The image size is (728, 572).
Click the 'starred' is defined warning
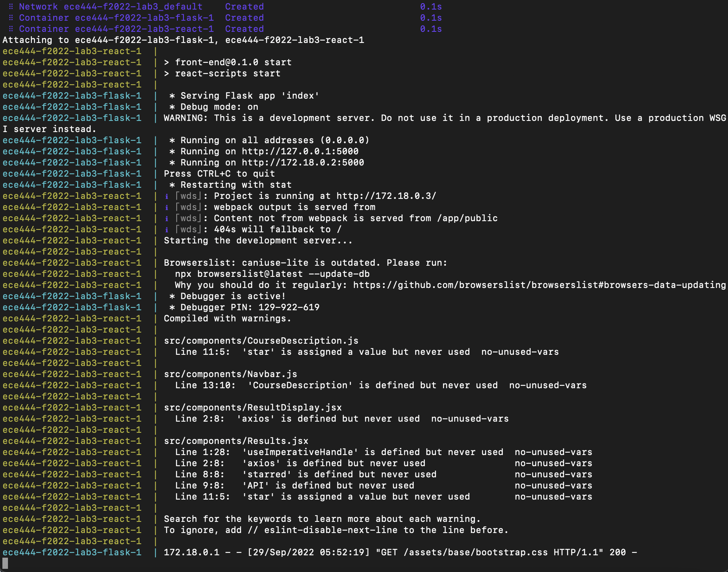[383, 475]
